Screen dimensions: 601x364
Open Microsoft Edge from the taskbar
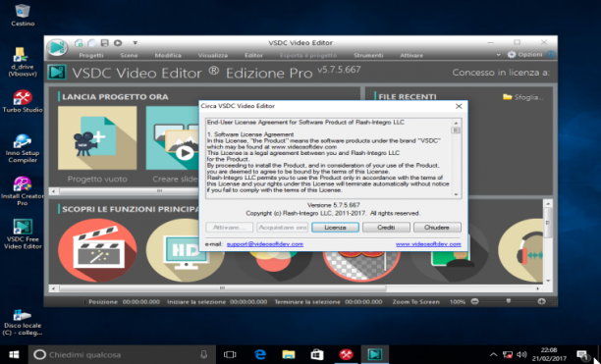(x=260, y=355)
